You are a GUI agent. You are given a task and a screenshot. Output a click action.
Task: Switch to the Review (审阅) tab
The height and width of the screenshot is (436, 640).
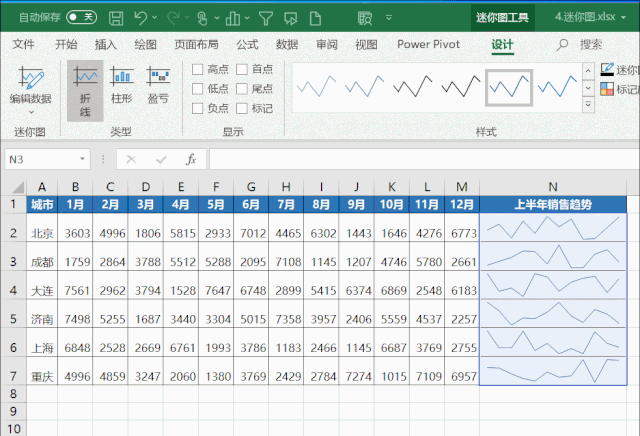[x=327, y=44]
